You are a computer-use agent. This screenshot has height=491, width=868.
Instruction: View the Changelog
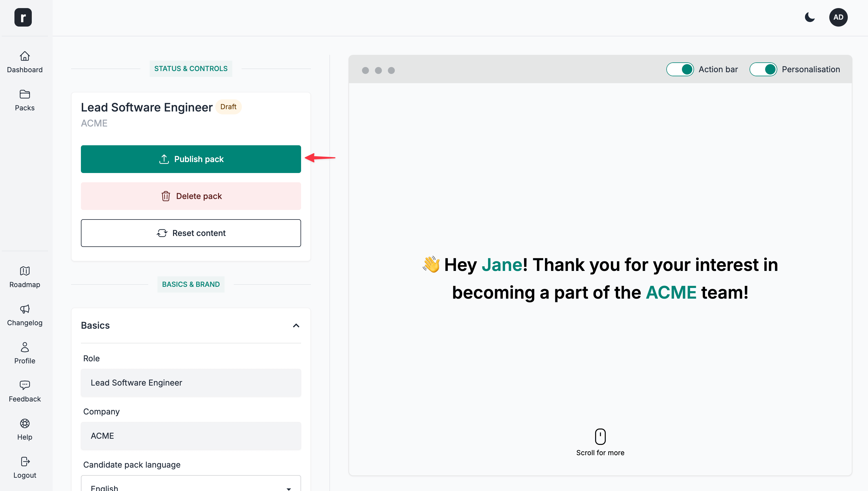pyautogui.click(x=24, y=315)
